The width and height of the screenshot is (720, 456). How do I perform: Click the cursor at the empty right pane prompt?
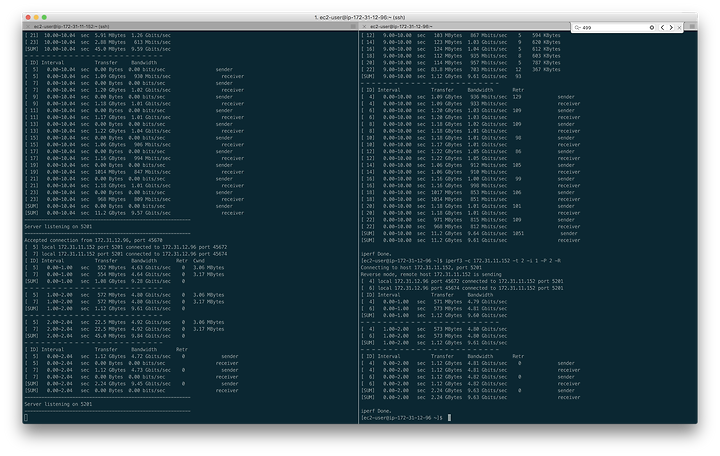450,418
